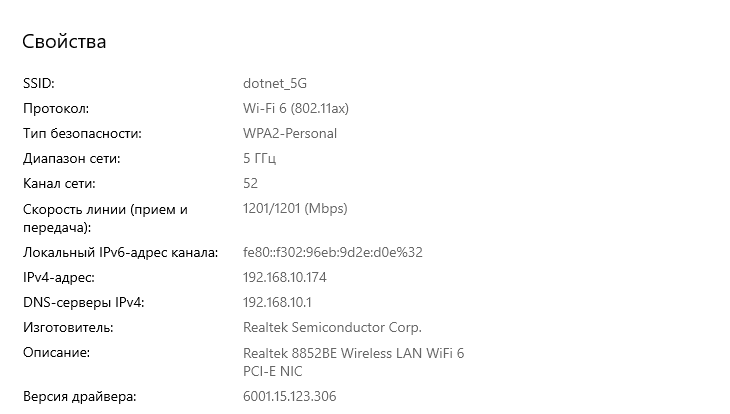Click the "Свойства" heading

(x=64, y=42)
